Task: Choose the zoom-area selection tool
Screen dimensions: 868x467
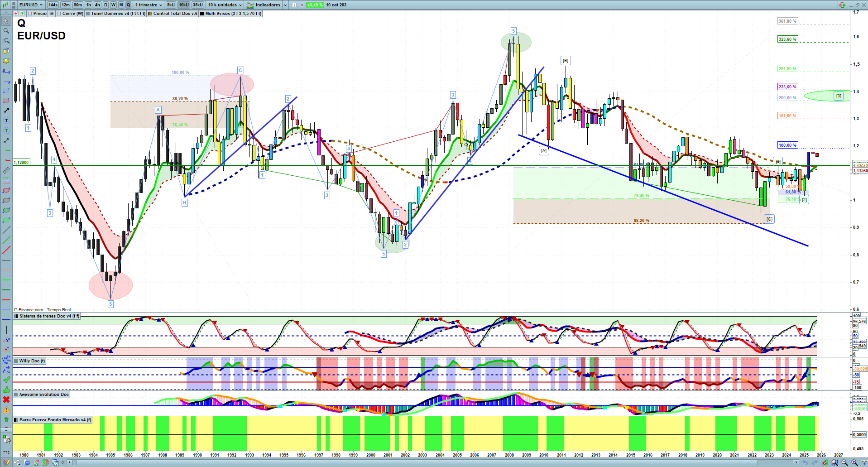Action: (6, 41)
